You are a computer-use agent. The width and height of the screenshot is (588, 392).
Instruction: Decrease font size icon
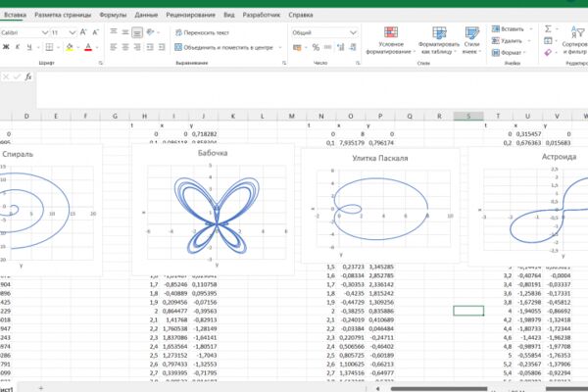pyautogui.click(x=96, y=32)
